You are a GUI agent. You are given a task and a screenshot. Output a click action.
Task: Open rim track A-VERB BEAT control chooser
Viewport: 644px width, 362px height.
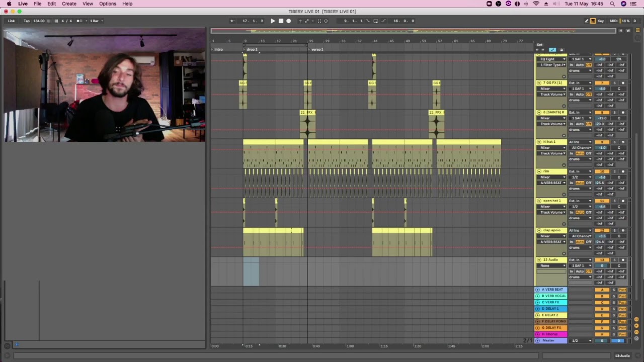tap(551, 183)
